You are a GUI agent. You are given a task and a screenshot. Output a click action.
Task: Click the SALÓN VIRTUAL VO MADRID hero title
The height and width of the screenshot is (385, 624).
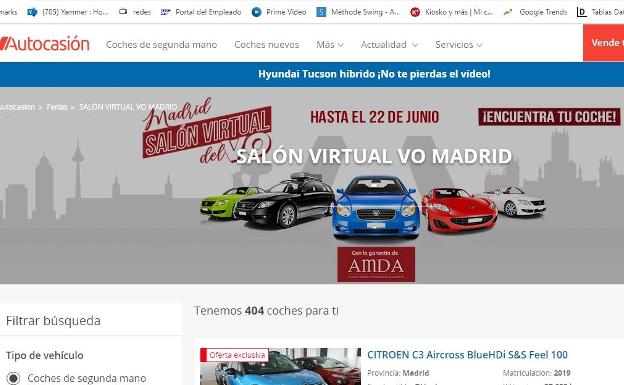pyautogui.click(x=374, y=156)
